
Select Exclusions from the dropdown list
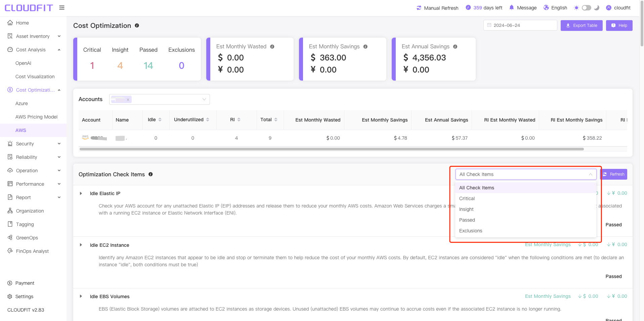point(526,231)
